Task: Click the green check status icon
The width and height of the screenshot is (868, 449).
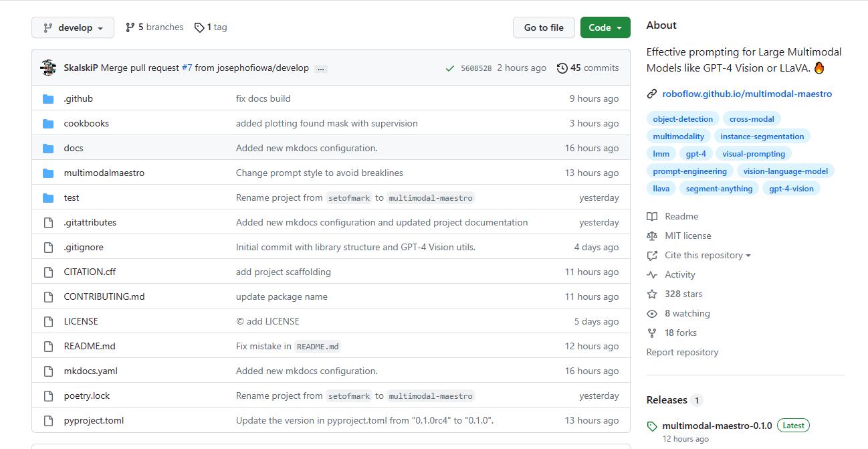Action: (x=450, y=68)
